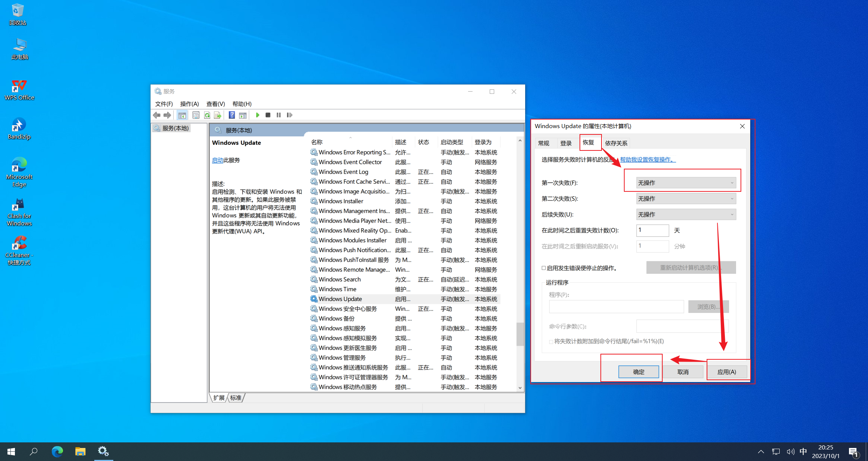Image resolution: width=868 pixels, height=461 pixels.
Task: Start the service with green play icon
Action: tap(257, 115)
